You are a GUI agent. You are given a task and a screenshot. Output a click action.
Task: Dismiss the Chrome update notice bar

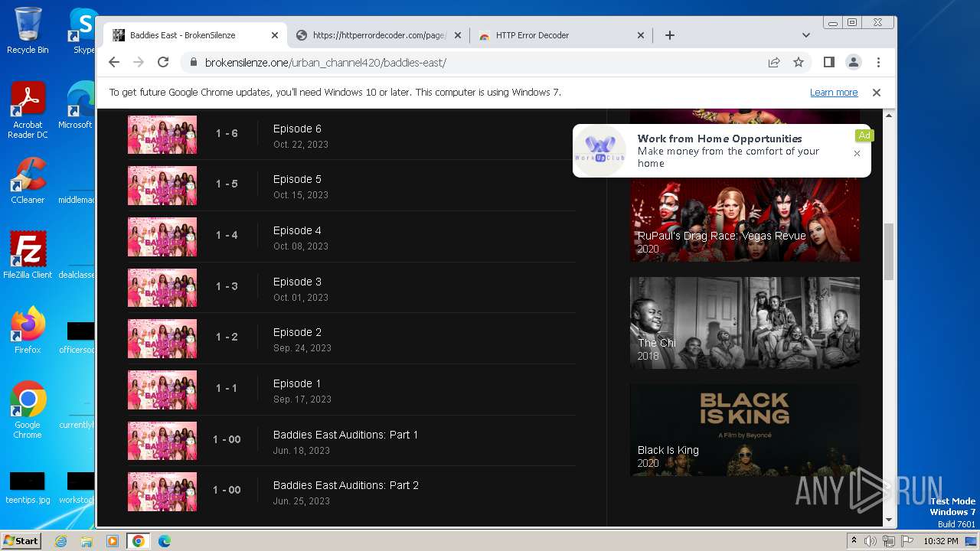tap(877, 93)
